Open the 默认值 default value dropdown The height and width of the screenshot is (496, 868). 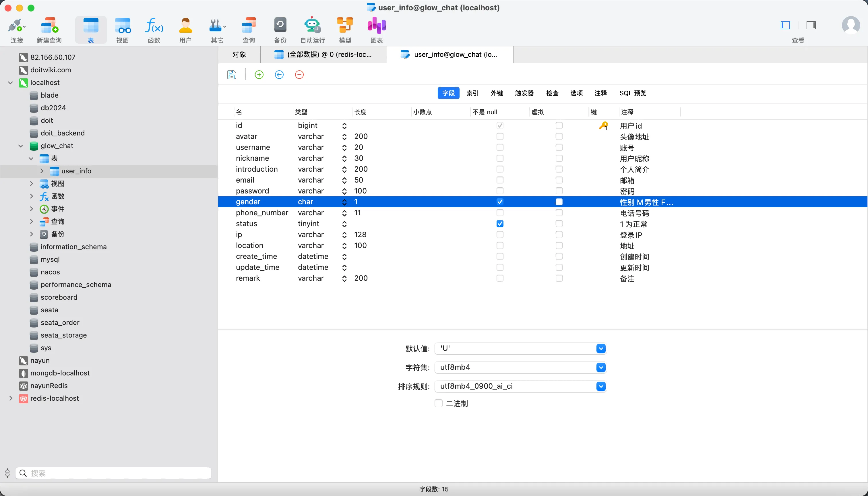[600, 348]
